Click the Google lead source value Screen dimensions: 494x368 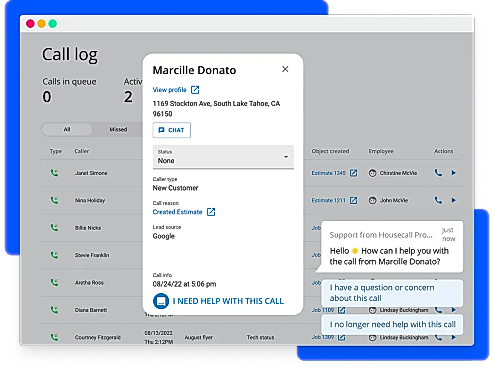pos(164,236)
